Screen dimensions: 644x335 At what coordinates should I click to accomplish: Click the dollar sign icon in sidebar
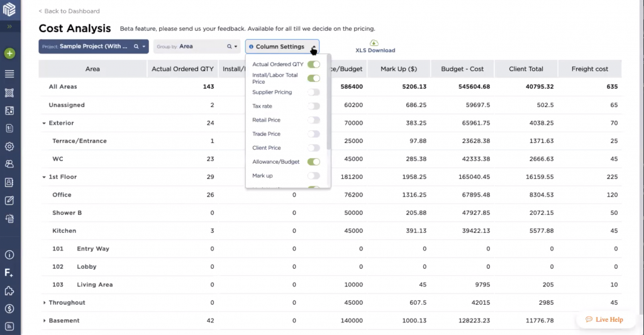tap(9, 309)
